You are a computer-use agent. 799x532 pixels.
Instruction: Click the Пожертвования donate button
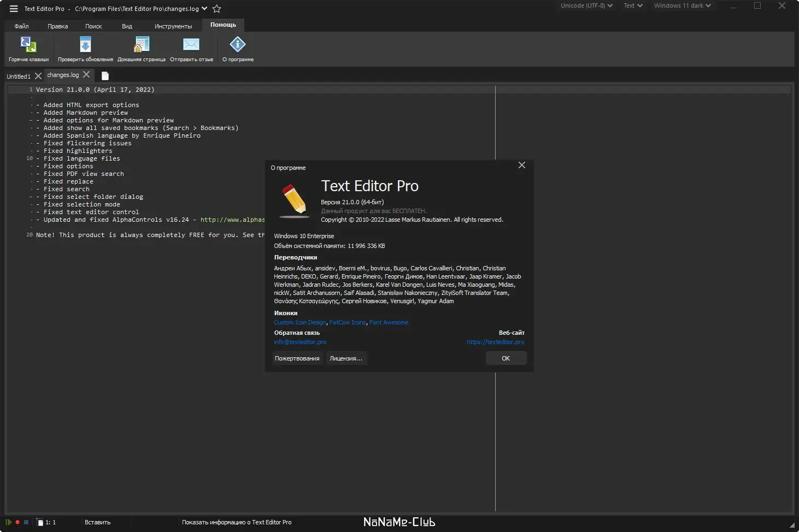coord(297,358)
